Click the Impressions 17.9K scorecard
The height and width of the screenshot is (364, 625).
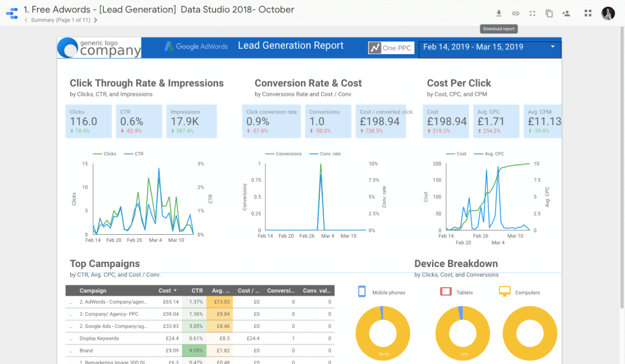(192, 121)
